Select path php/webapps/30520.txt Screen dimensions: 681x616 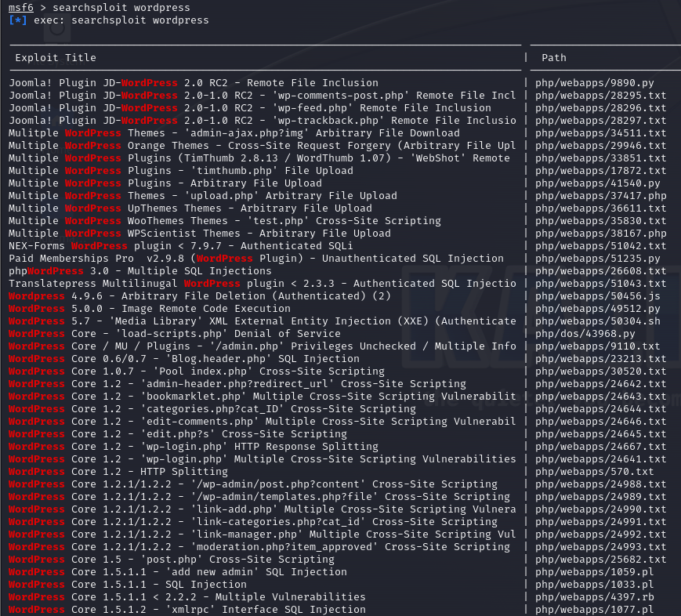coord(600,371)
